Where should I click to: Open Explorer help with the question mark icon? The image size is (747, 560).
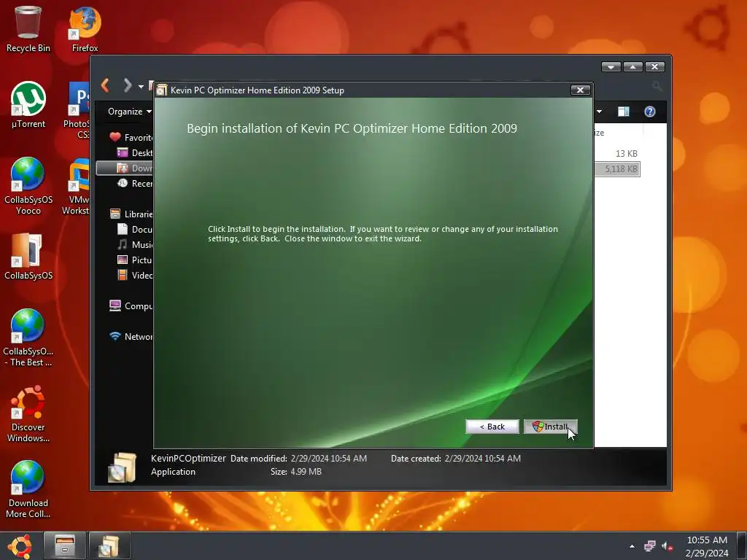650,112
